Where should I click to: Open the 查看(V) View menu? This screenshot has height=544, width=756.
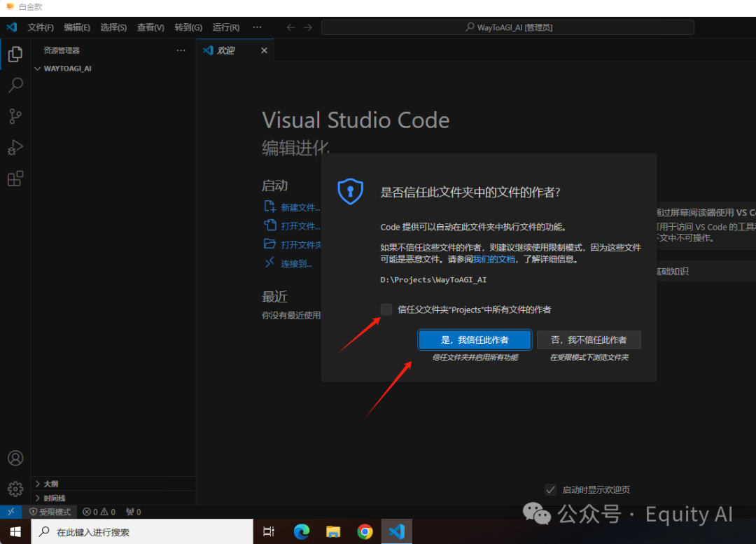coord(150,27)
